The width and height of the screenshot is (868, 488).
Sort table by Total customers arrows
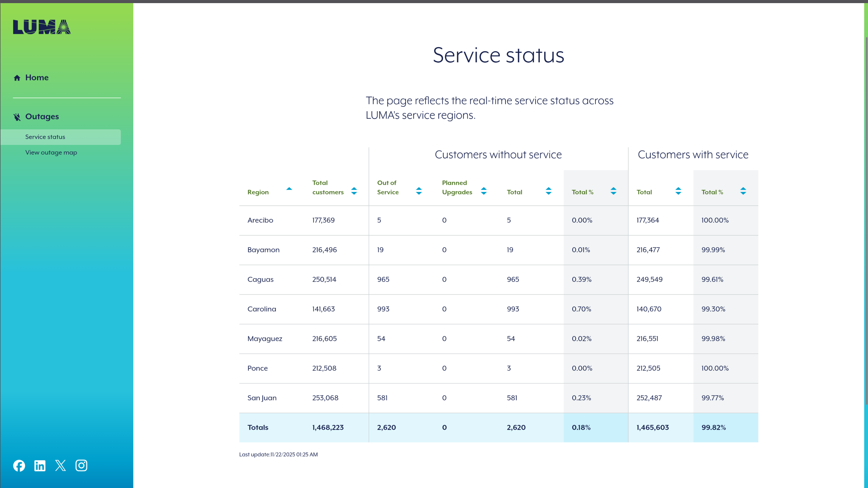tap(354, 191)
